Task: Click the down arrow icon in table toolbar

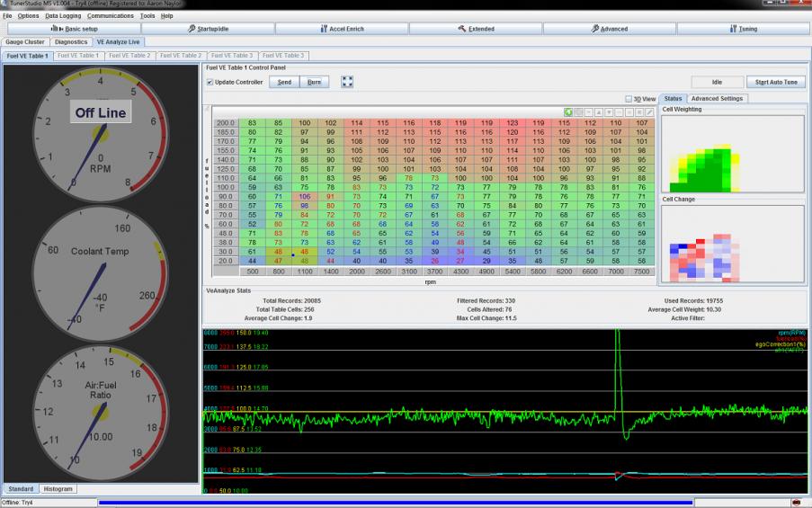Action: [609, 111]
